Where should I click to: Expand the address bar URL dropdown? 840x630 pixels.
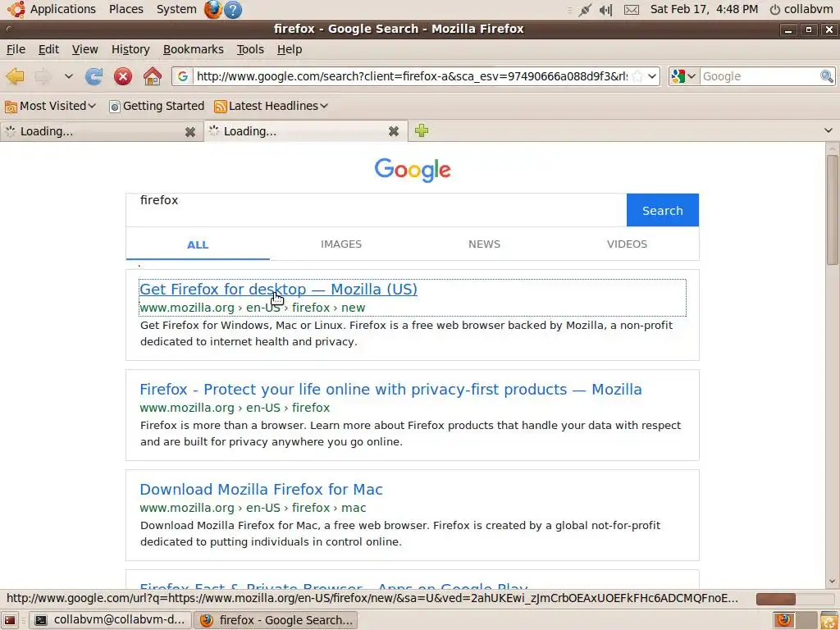pos(652,76)
